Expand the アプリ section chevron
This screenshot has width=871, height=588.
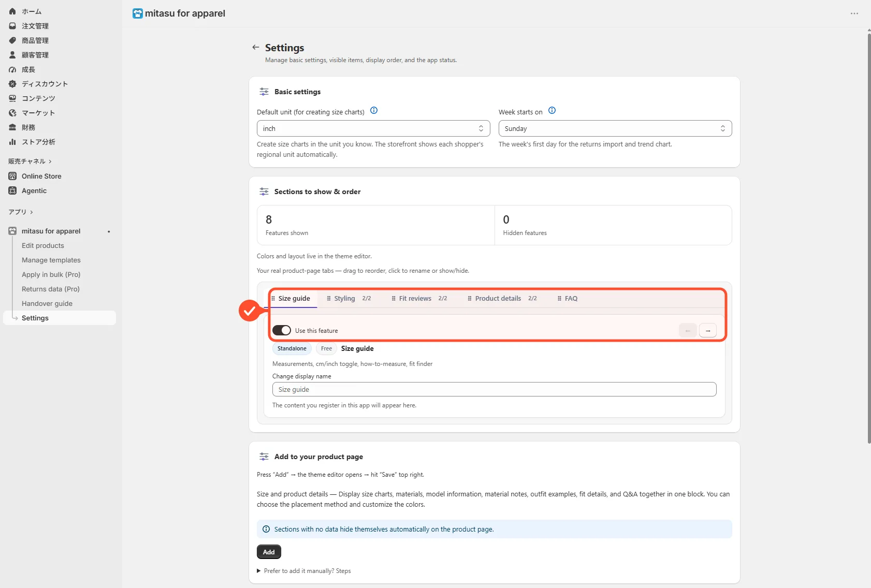[32, 212]
